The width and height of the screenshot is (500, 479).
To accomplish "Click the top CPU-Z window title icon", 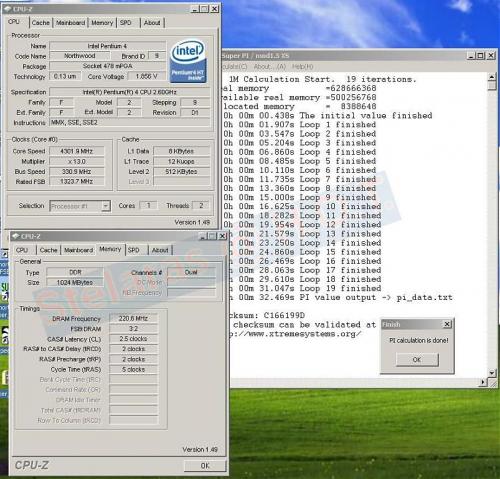I will [7, 9].
